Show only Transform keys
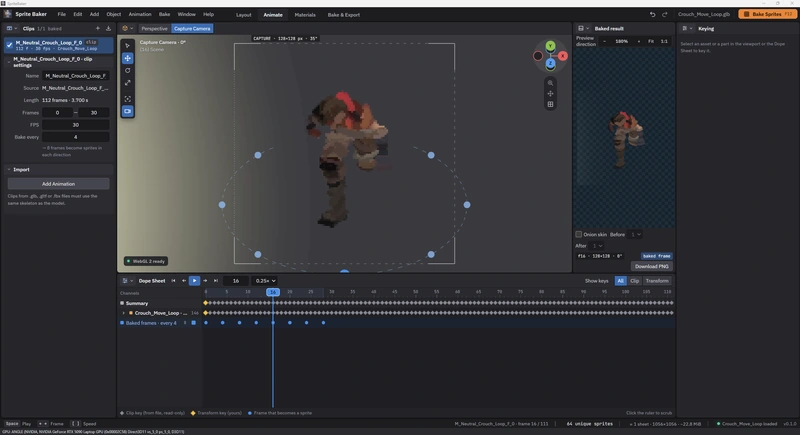Viewport: 800px width, 435px height. click(657, 281)
